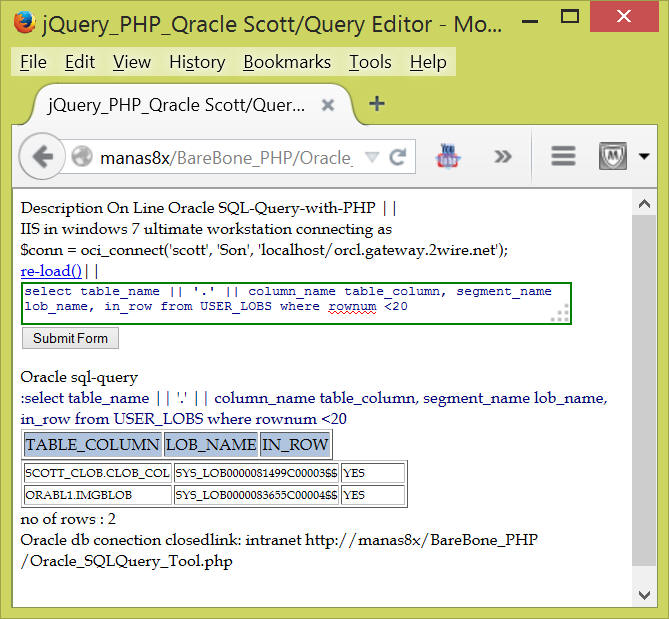Open a new tab with the plus button
Screen dimensions: 669x619
tap(377, 104)
